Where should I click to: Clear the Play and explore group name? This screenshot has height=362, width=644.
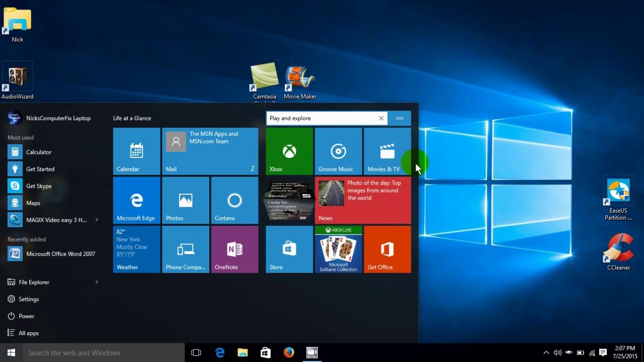(x=381, y=118)
